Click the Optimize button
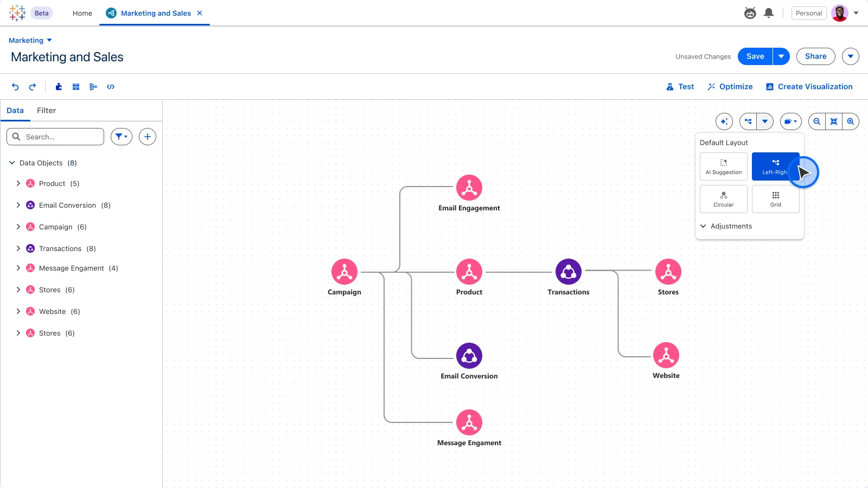Screen dimensions: 868x488 tap(730, 87)
